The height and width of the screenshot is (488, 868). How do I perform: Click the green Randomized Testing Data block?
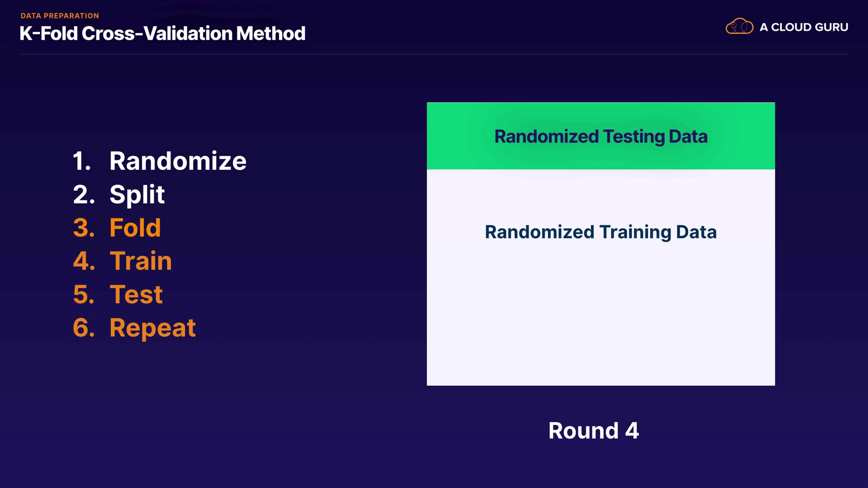click(x=600, y=136)
